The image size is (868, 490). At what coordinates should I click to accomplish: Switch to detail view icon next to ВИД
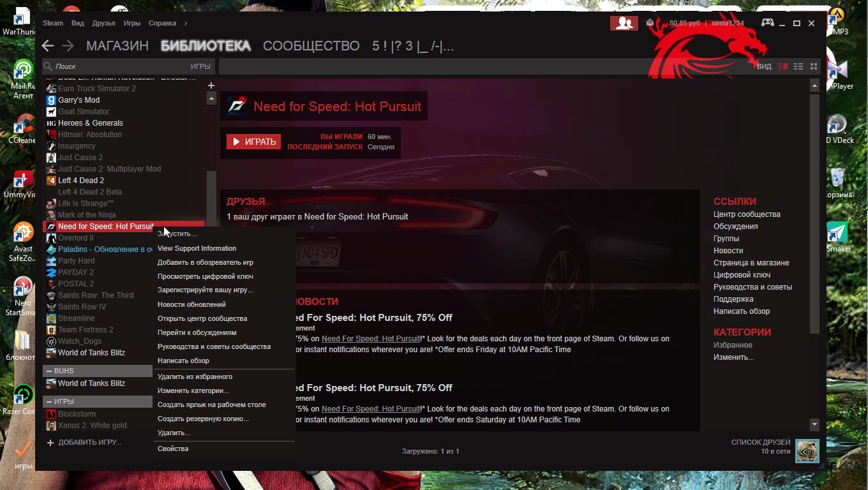pyautogui.click(x=783, y=66)
